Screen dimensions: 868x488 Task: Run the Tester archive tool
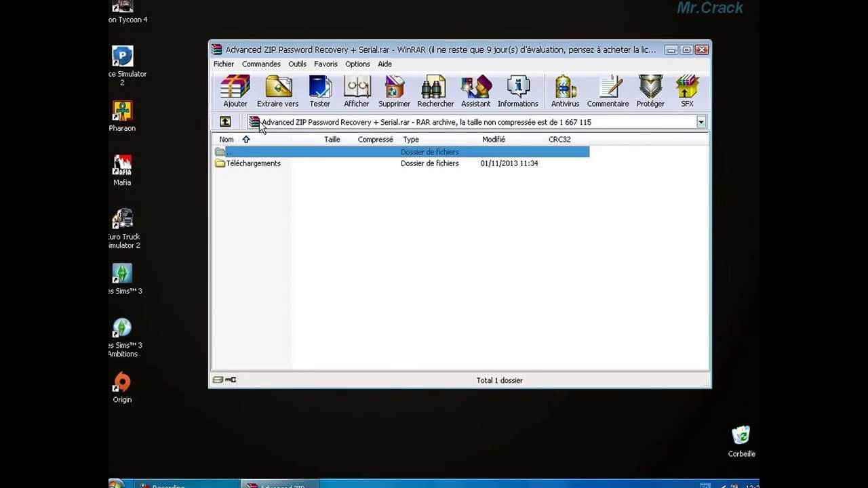[320, 91]
